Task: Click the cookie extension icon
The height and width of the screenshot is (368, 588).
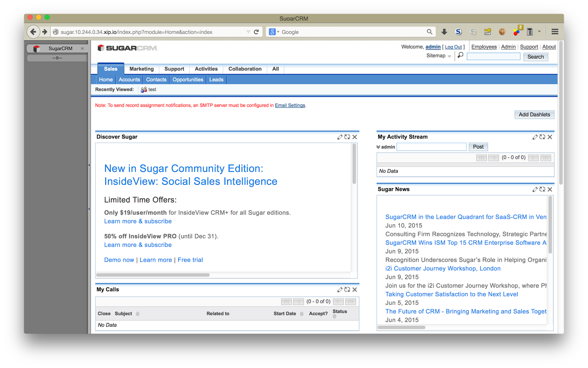Action: coord(502,32)
